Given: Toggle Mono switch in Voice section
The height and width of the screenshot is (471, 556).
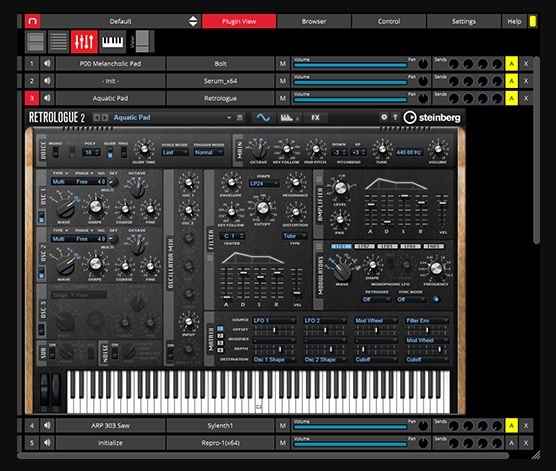Looking at the screenshot, I should click(x=56, y=153).
